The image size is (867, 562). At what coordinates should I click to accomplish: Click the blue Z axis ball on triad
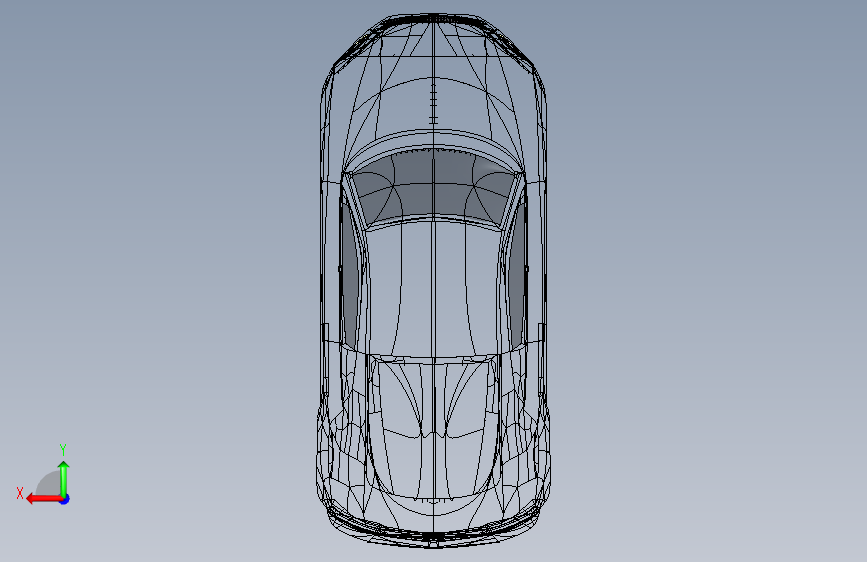(x=65, y=499)
